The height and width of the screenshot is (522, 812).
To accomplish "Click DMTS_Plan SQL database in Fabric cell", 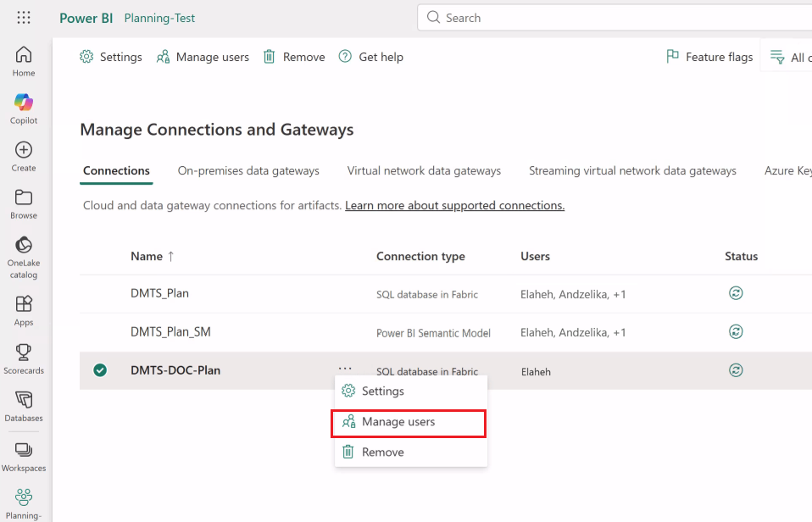I will 427,295.
